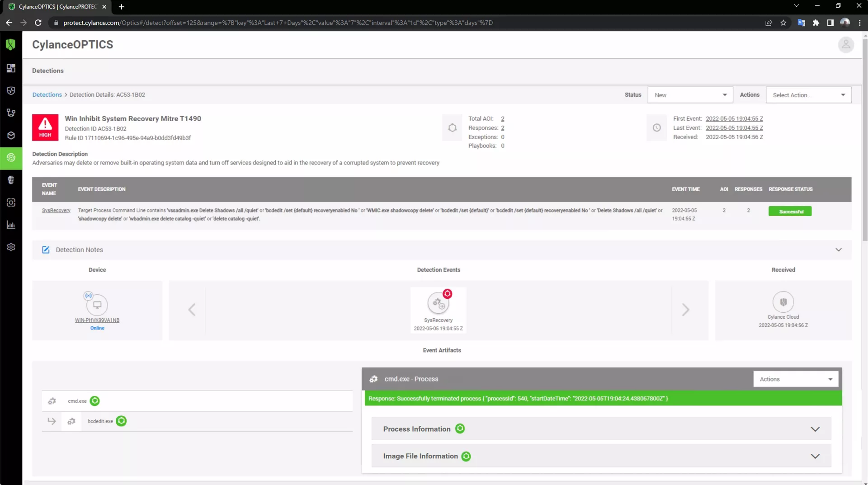The image size is (868, 485).
Task: Toggle the browser side panel icon
Action: click(830, 23)
